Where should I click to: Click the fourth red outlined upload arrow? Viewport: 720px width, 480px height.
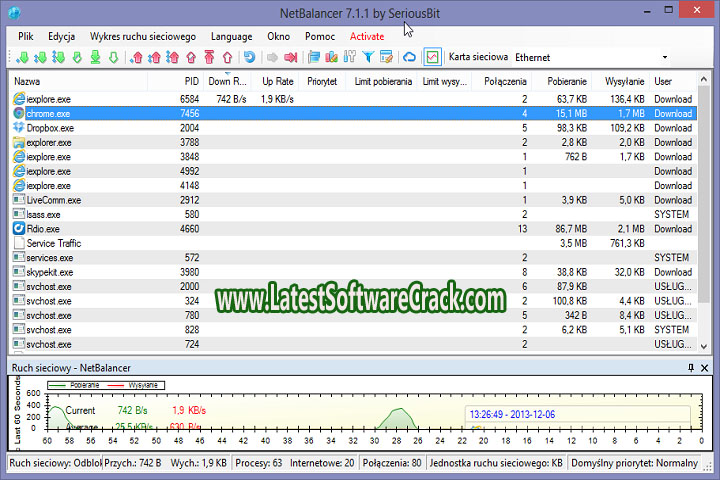191,57
